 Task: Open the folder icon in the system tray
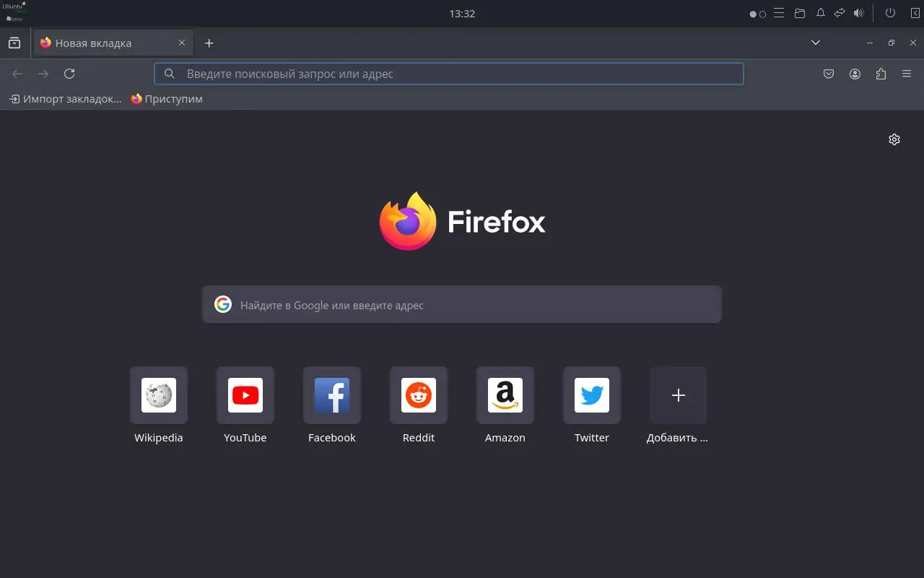click(x=800, y=13)
